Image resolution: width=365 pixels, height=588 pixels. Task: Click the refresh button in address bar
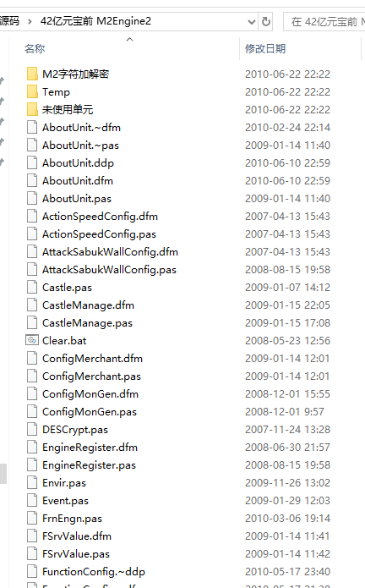(x=266, y=21)
